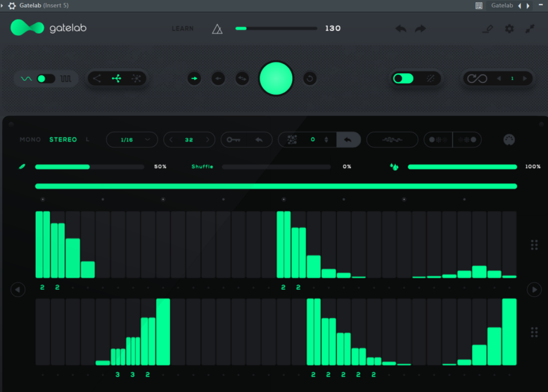548x392 pixels.
Task: Open the waveform pattern preset button
Action: 392,140
